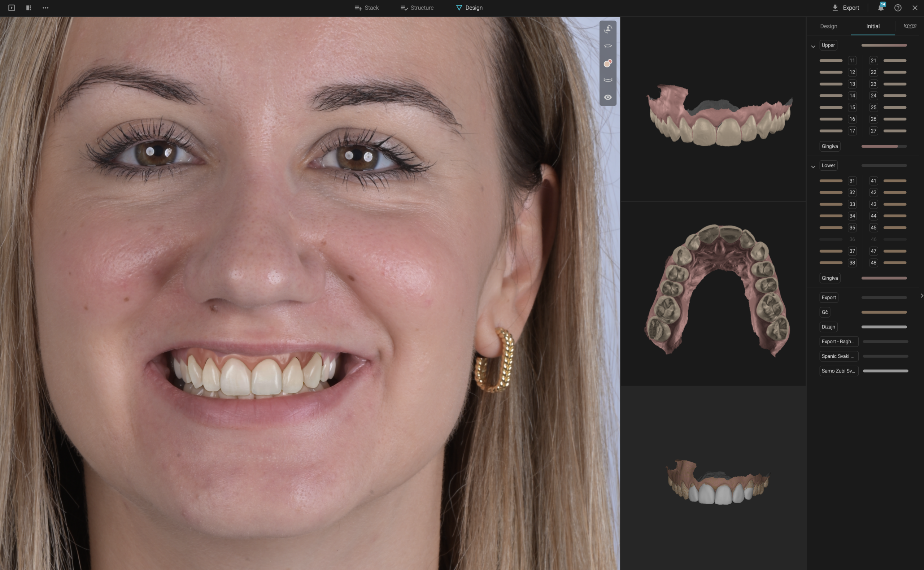924x570 pixels.
Task: Toggle tooth 11 visibility
Action: 852,60
